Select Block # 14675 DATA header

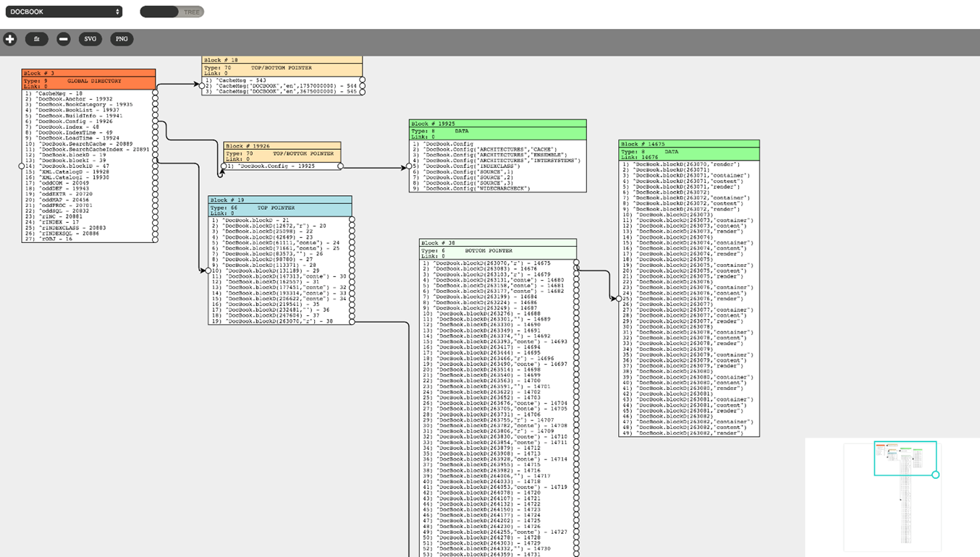pyautogui.click(x=689, y=150)
